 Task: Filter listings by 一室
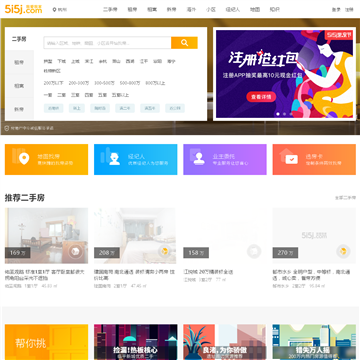click(x=48, y=95)
